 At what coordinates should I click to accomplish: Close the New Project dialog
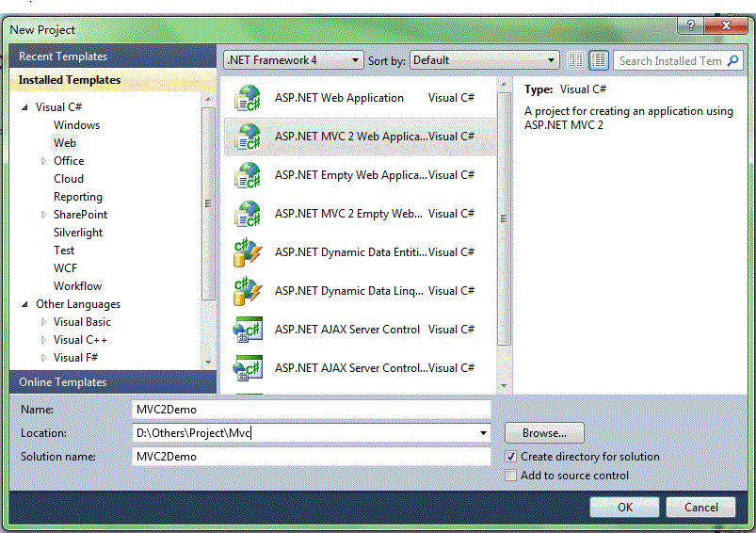coord(726,25)
